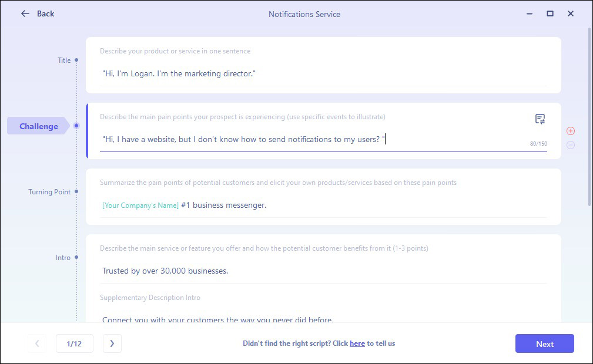Click the [Your Company's Name] placeholder
The width and height of the screenshot is (593, 364).
(140, 205)
